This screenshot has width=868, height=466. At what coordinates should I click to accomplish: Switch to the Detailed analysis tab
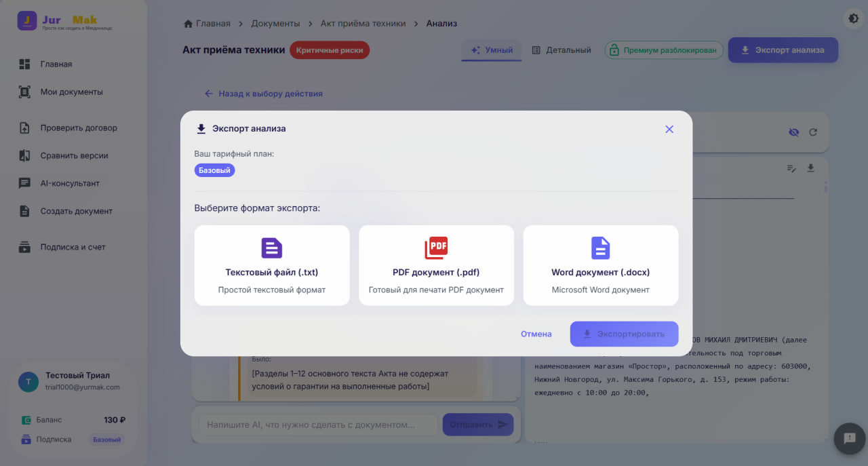tap(561, 50)
